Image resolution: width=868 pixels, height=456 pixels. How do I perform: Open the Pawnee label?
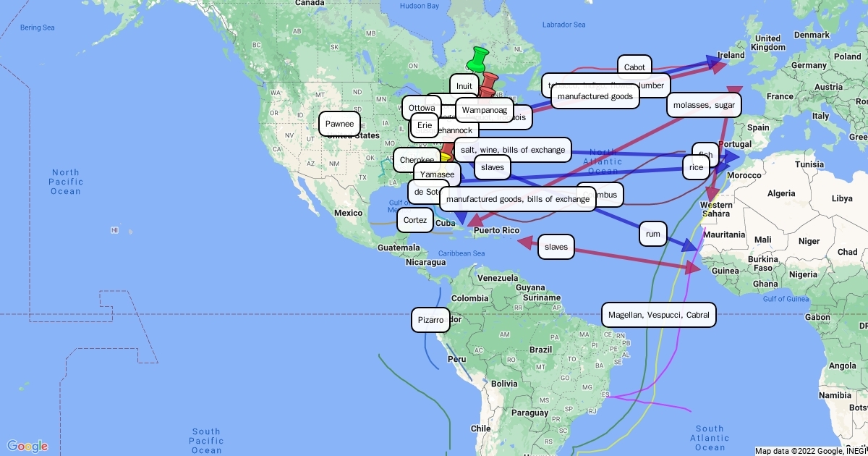point(339,124)
